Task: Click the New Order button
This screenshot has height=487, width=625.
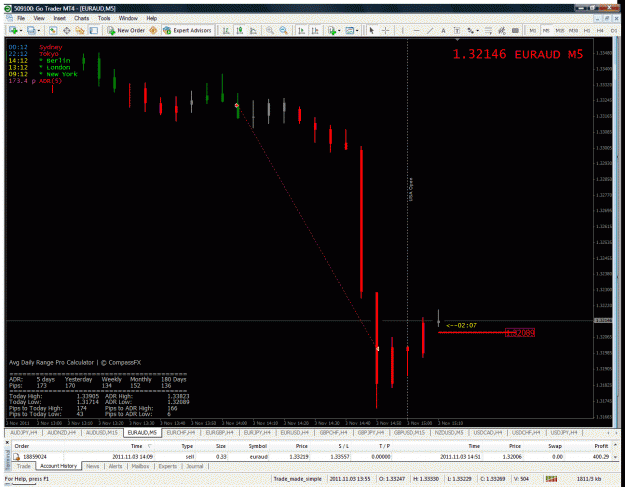Action: tap(126, 30)
